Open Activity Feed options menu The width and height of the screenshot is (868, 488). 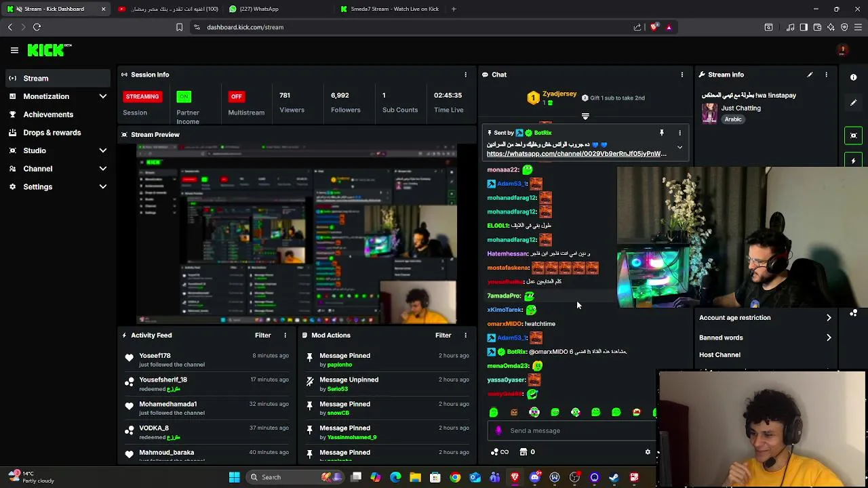coord(285,335)
